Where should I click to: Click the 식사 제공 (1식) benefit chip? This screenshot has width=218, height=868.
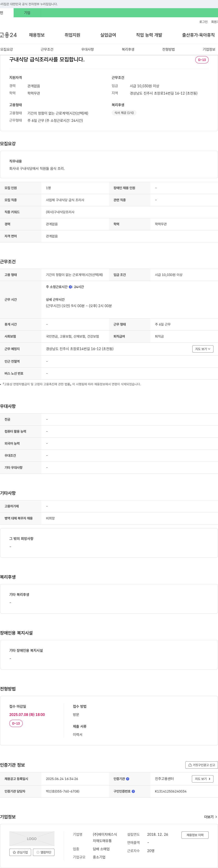[124, 113]
